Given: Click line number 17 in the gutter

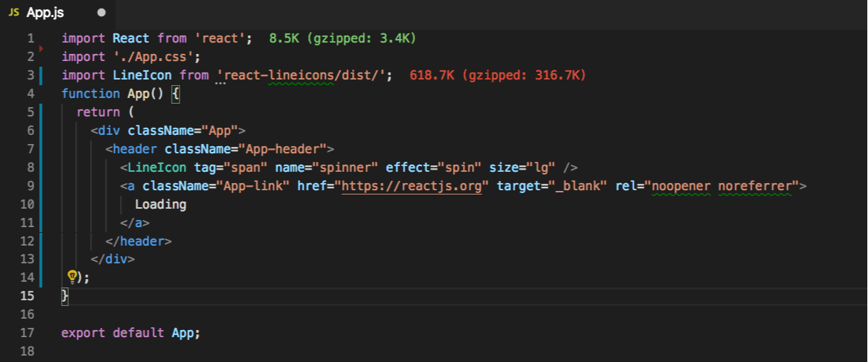Looking at the screenshot, I should click(x=27, y=333).
